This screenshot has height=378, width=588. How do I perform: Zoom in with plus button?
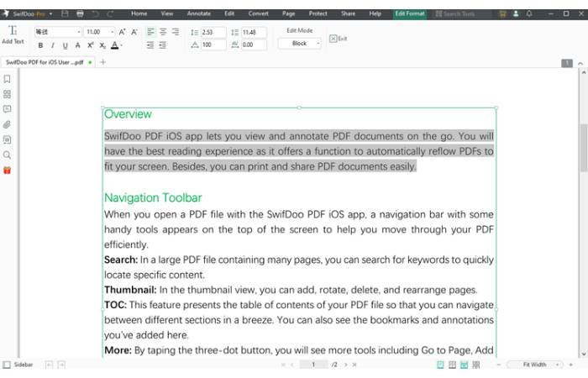570,365
